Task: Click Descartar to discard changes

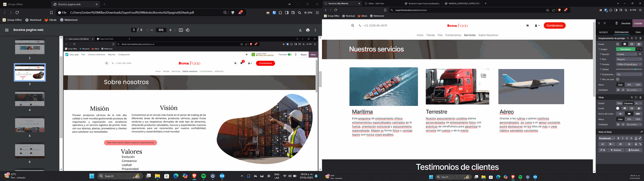Action: pos(626,23)
